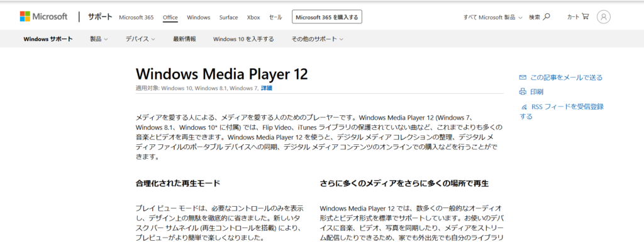Click the 印刷 link
The image size is (644, 242).
pos(537,92)
